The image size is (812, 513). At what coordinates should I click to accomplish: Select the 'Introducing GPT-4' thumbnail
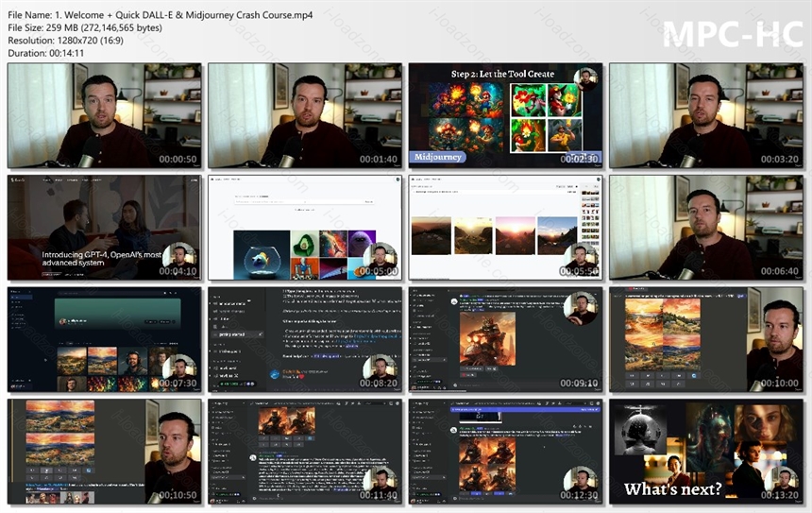104,227
